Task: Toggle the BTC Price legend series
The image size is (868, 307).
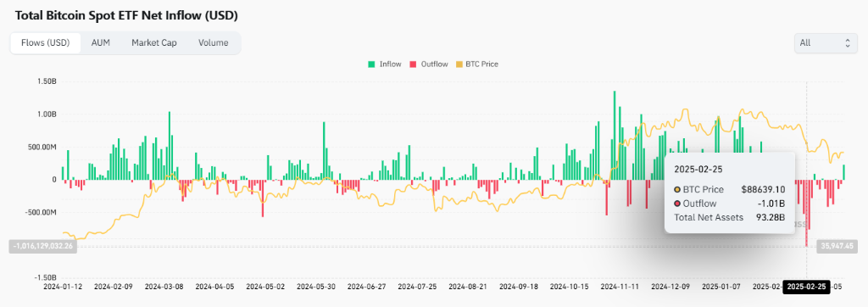Action: click(x=476, y=64)
